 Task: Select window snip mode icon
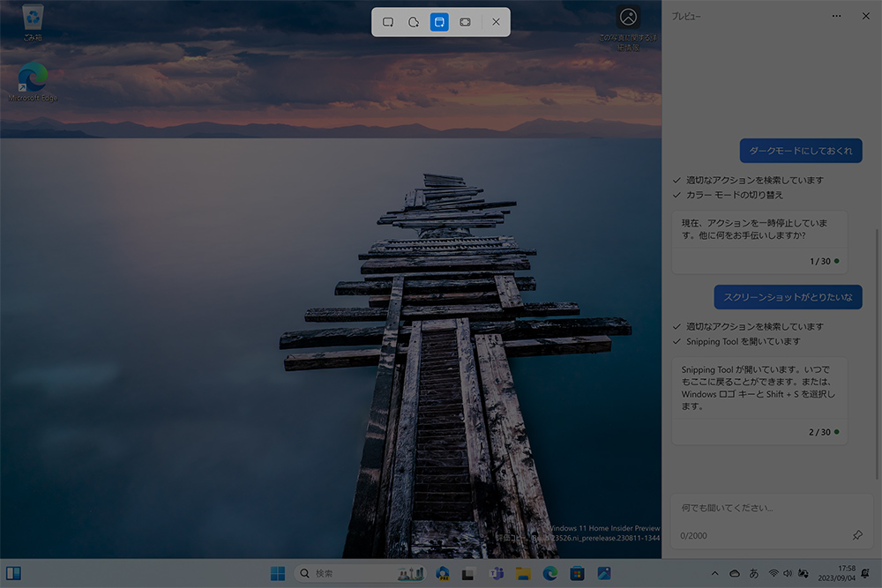pyautogui.click(x=439, y=22)
